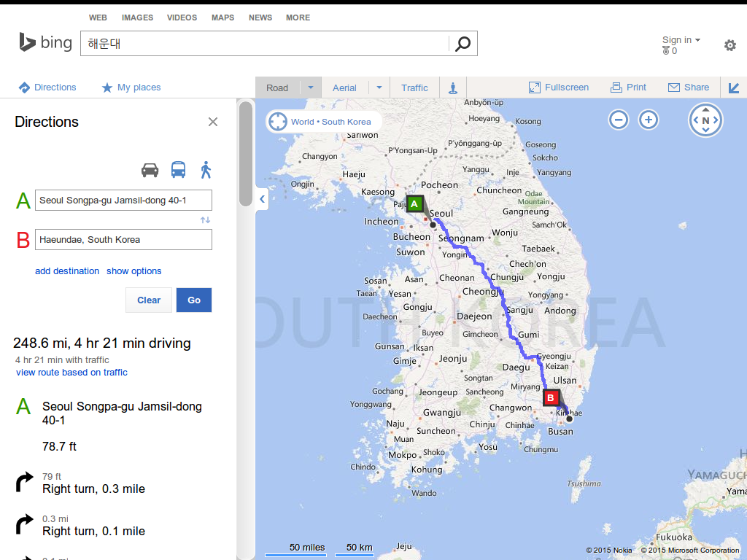Click the rewards medal icon
747x560 pixels.
click(x=665, y=50)
